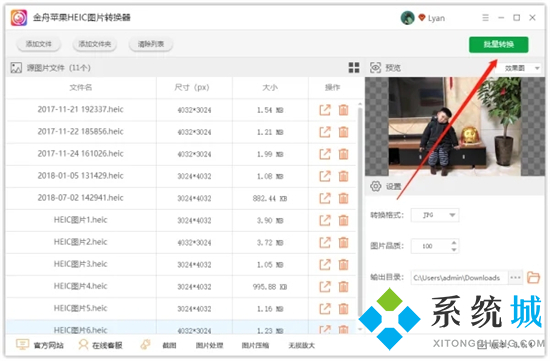Open the 效果图 preview mode dropdown
This screenshot has width=550, height=361.
519,68
